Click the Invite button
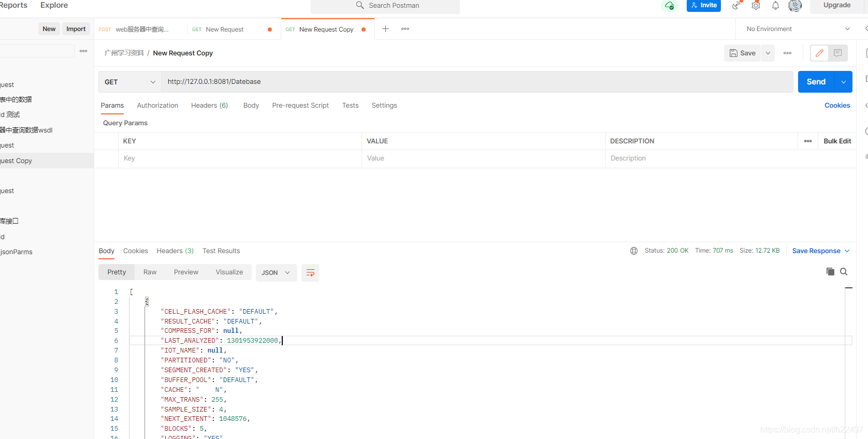The height and width of the screenshot is (439, 868). coord(704,5)
